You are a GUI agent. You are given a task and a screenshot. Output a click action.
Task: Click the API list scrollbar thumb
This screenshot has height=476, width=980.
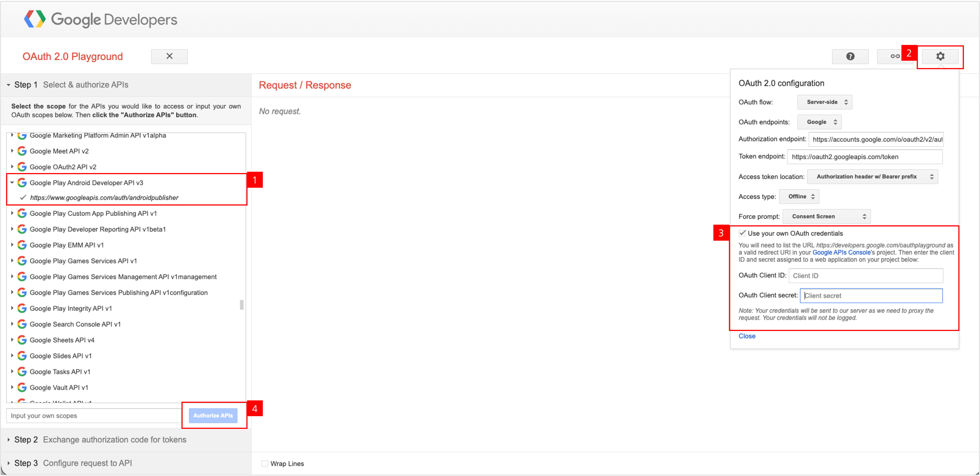242,305
